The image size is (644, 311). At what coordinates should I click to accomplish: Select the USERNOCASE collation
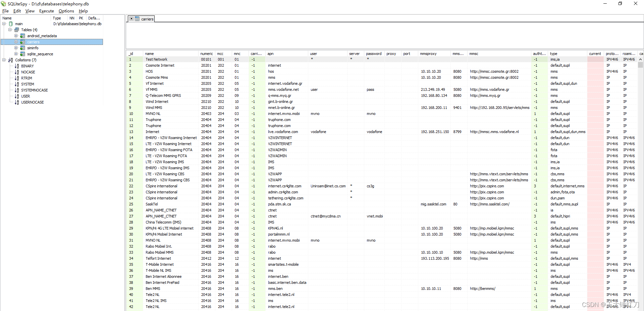32,102
